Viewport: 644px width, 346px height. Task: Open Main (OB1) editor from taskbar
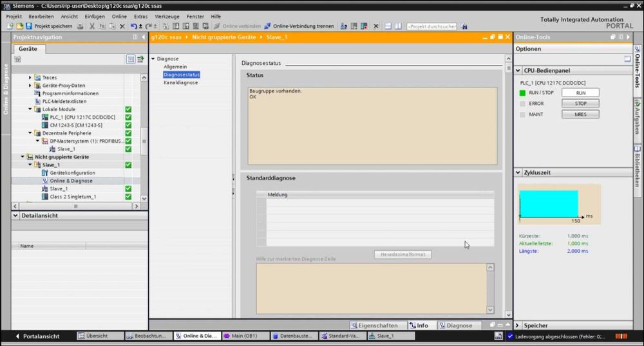pos(245,336)
